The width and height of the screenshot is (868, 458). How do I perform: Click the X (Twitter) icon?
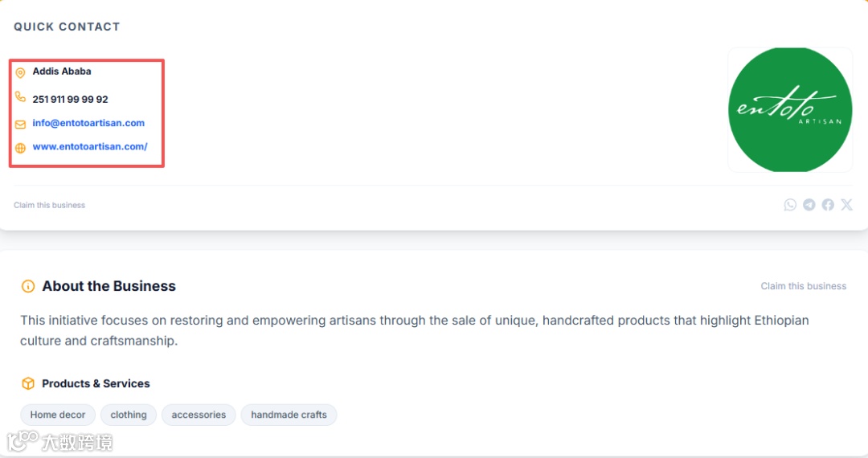click(x=846, y=205)
